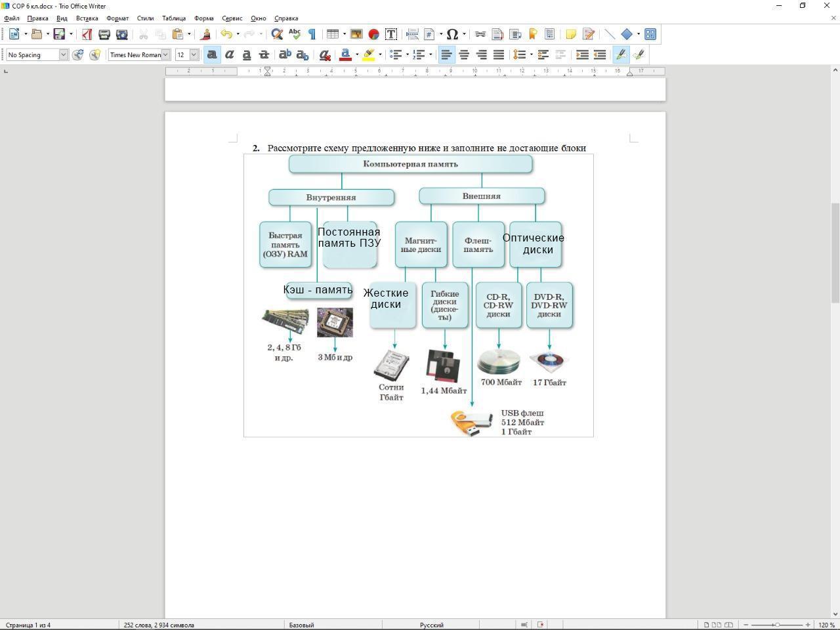
Task: Toggle italic formatting
Action: click(230, 54)
